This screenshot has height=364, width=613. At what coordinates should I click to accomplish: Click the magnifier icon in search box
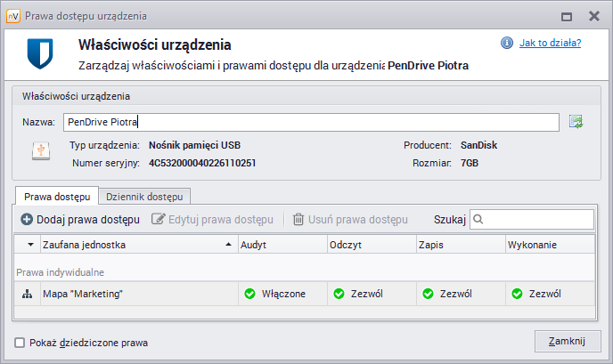point(478,220)
